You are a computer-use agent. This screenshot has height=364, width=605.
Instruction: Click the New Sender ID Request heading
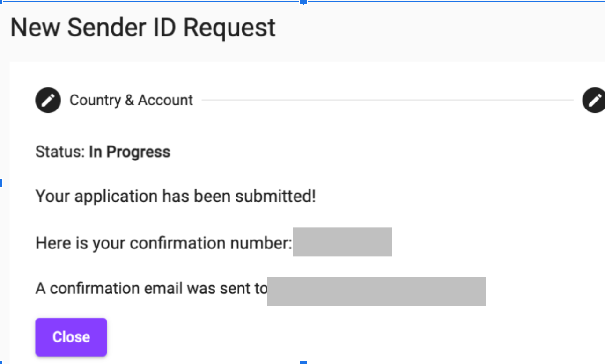point(143,27)
